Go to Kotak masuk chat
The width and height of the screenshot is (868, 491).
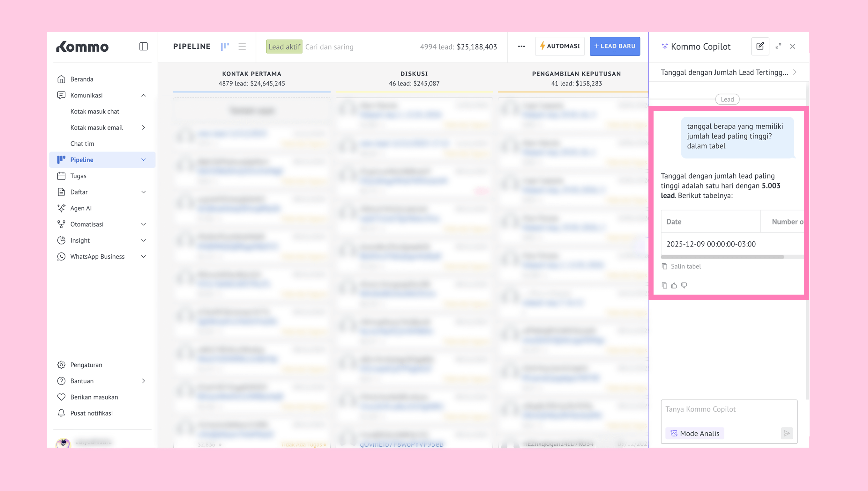pyautogui.click(x=94, y=111)
